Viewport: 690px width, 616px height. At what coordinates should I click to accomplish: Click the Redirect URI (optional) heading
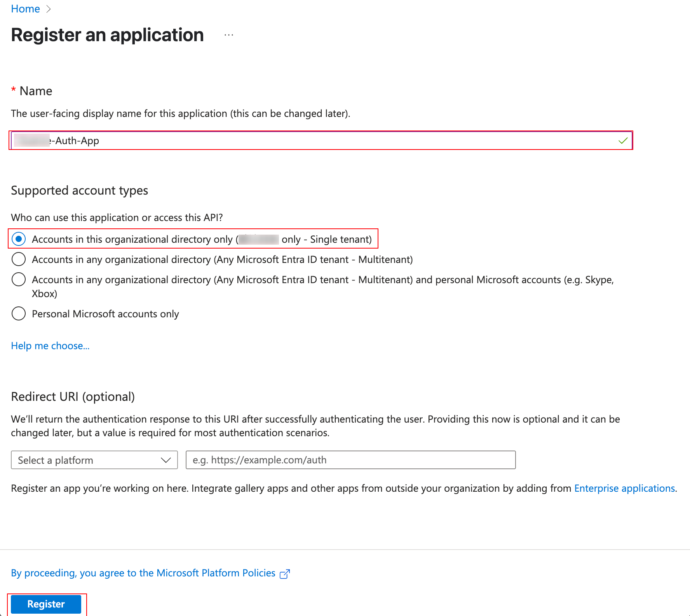pos(73,397)
